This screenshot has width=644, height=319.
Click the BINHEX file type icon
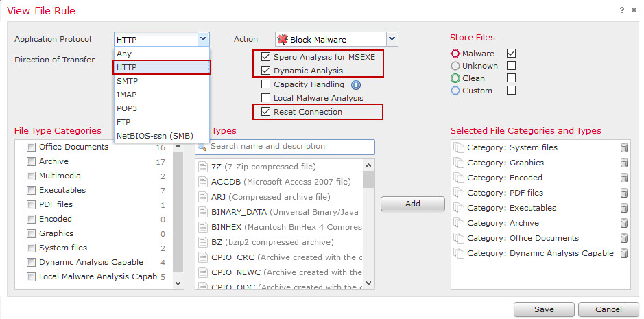203,227
